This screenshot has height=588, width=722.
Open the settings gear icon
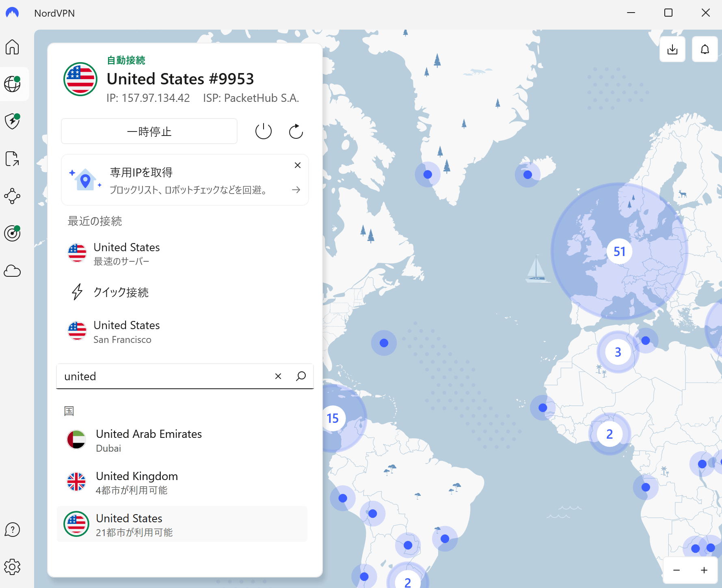tap(12, 567)
